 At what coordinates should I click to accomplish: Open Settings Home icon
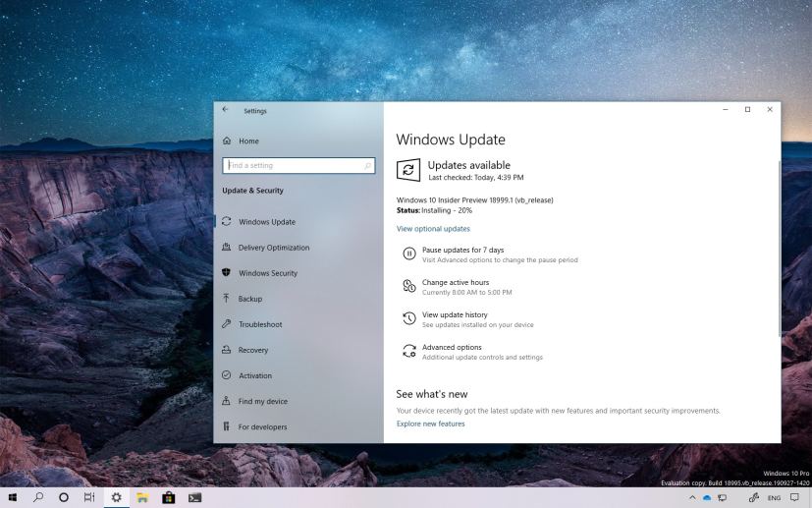pyautogui.click(x=227, y=141)
